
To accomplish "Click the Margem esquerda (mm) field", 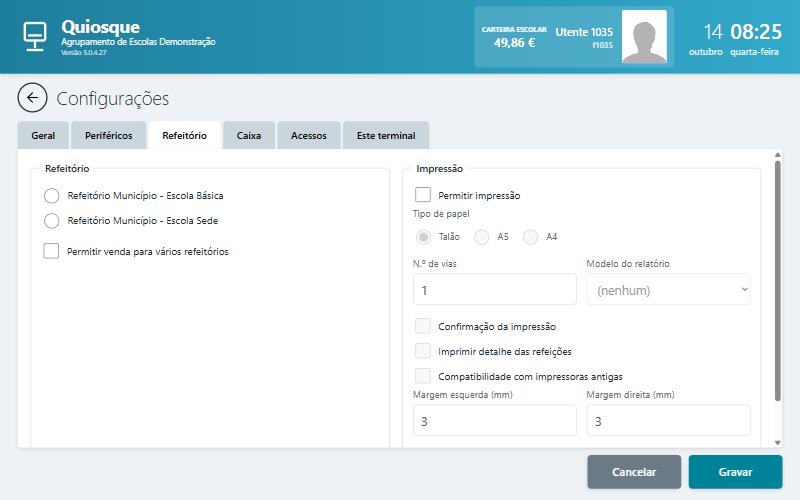I will point(495,420).
